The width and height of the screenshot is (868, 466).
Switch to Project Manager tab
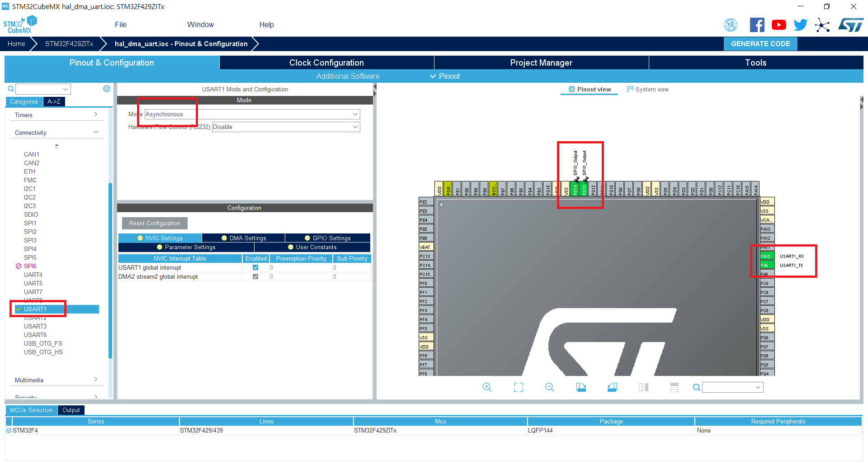(541, 62)
